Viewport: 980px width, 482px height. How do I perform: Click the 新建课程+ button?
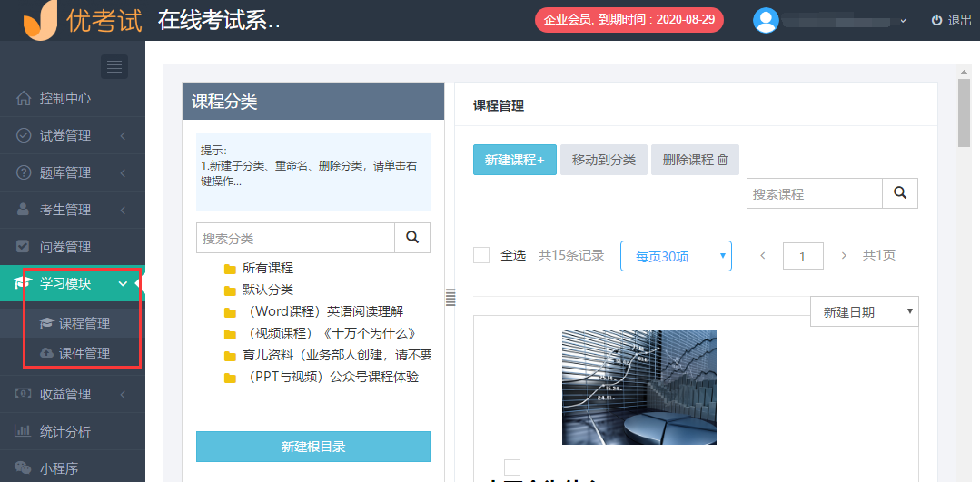pos(515,159)
